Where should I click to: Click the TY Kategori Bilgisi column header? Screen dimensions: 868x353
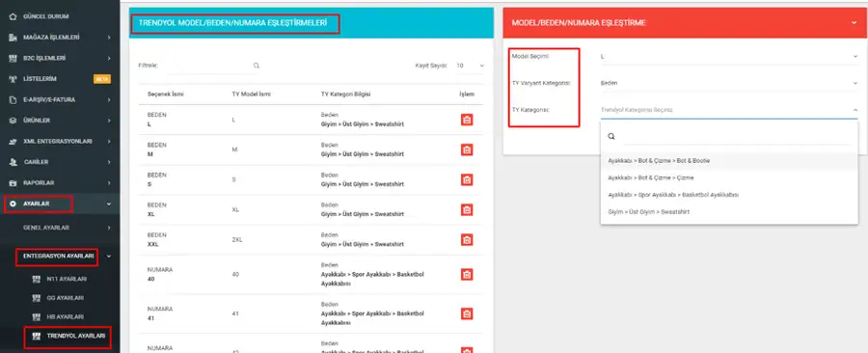346,95
